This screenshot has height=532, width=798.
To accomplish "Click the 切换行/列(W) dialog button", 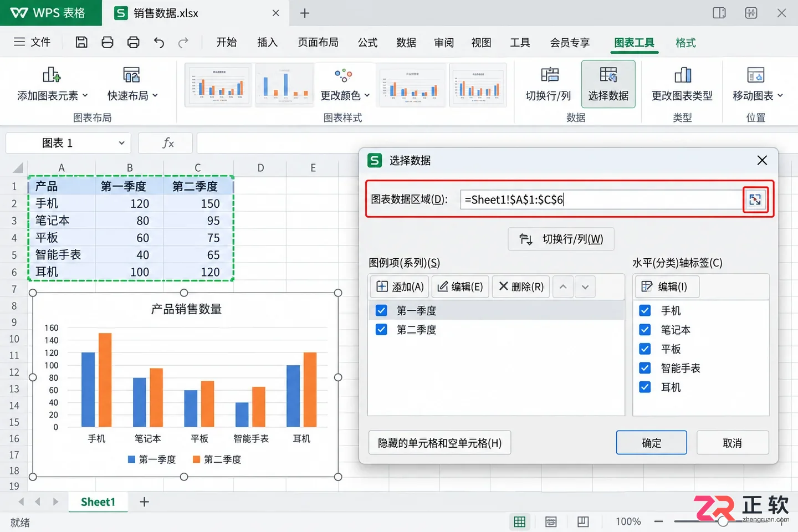I will point(561,239).
